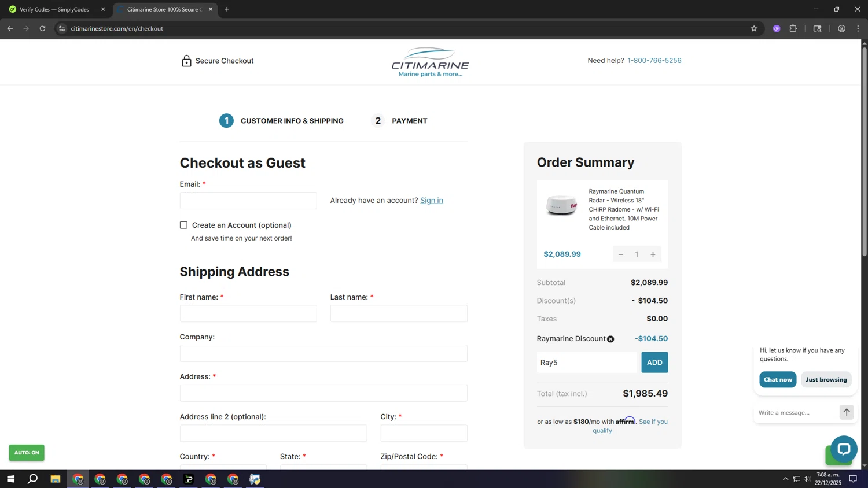Select step 1 Customer Info & Shipping

[x=281, y=121]
